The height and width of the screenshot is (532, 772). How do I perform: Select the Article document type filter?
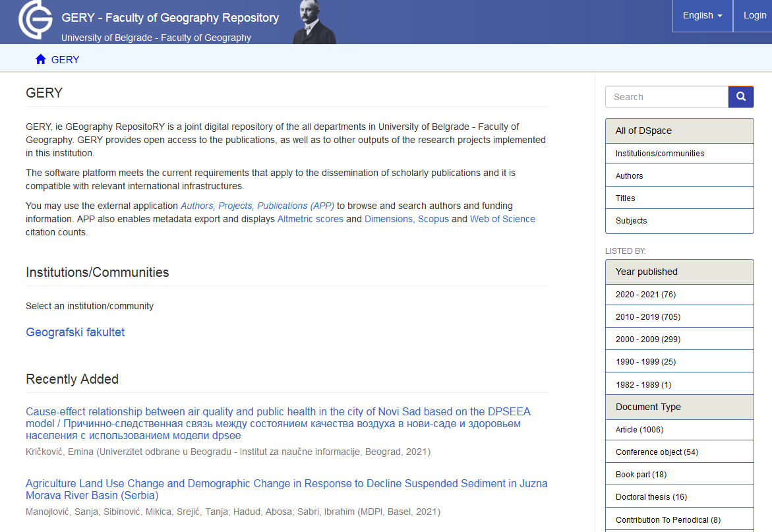click(639, 430)
